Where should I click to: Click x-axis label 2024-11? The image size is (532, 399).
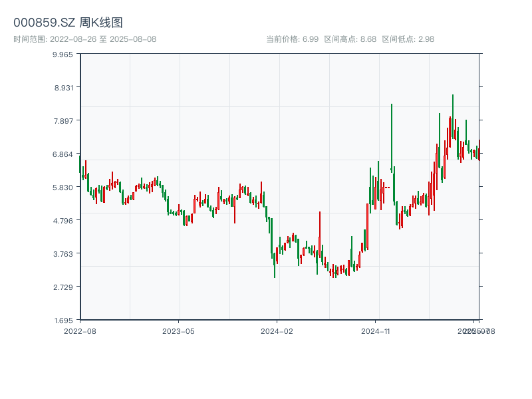[x=375, y=331]
